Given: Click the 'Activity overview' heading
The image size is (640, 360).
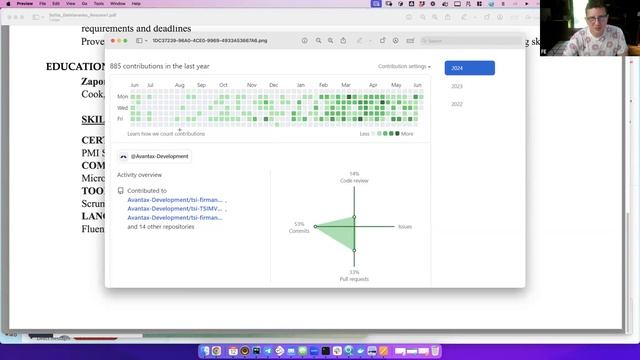Looking at the screenshot, I should point(140,175).
